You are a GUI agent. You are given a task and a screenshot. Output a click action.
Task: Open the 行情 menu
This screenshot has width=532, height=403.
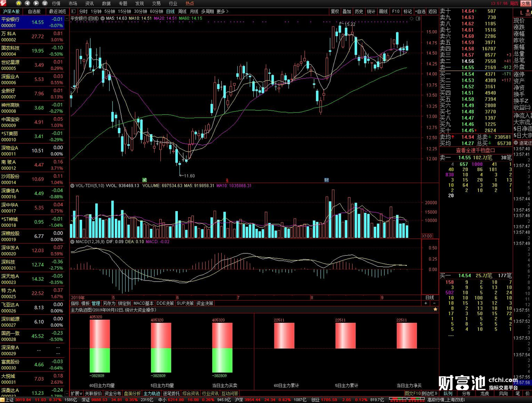(56, 3)
